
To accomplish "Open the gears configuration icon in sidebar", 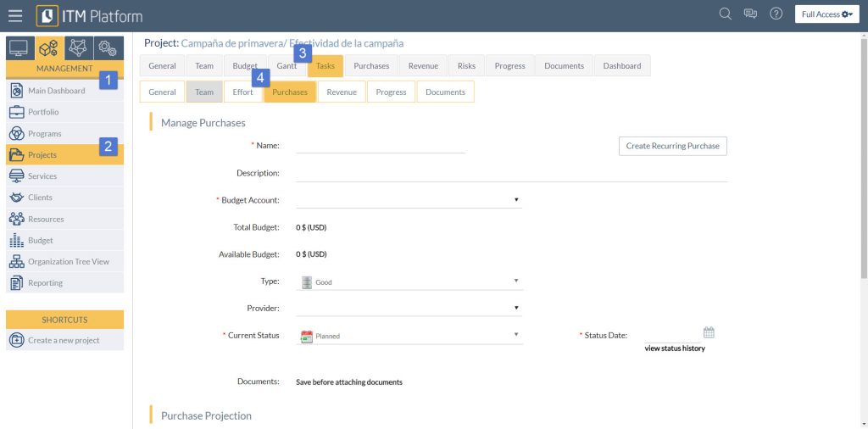I will coord(108,48).
